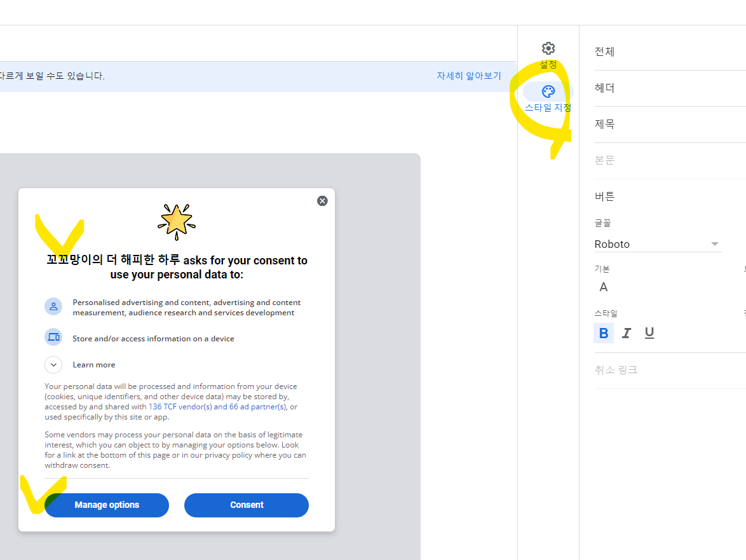Toggle bold text styling
This screenshot has width=746, height=560.
click(603, 332)
